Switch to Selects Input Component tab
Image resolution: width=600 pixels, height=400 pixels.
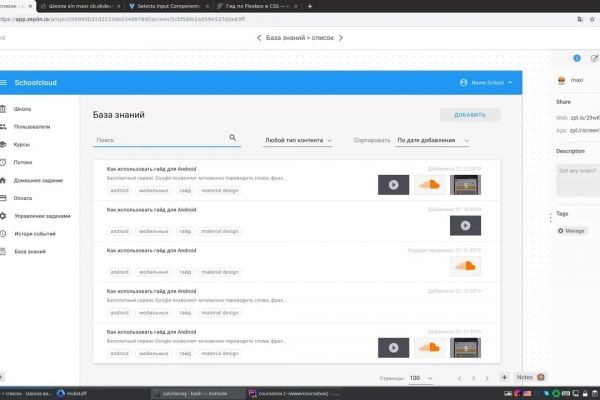tap(168, 6)
